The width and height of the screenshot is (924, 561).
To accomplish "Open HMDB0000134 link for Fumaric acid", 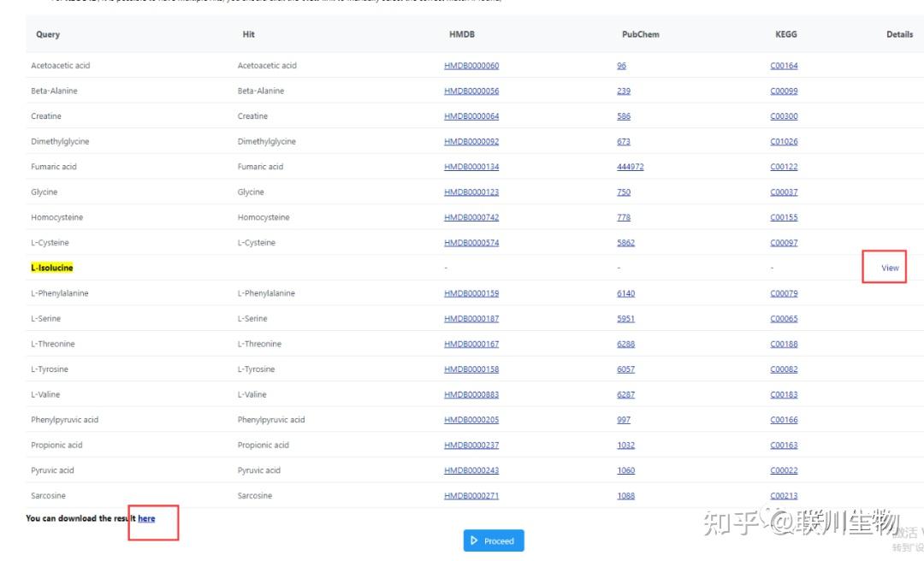I will pos(471,167).
